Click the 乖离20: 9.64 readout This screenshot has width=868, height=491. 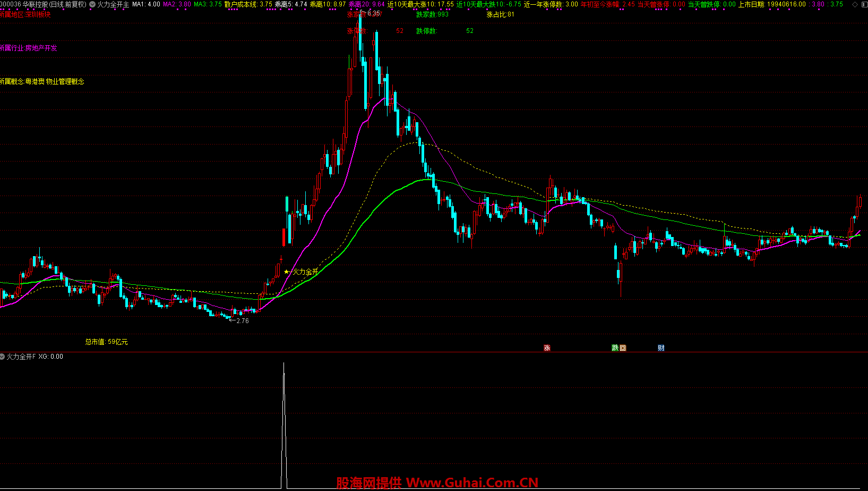coord(366,4)
